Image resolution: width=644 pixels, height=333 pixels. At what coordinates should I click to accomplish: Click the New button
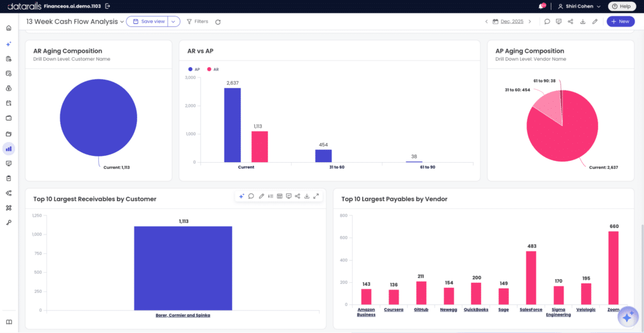pyautogui.click(x=620, y=22)
